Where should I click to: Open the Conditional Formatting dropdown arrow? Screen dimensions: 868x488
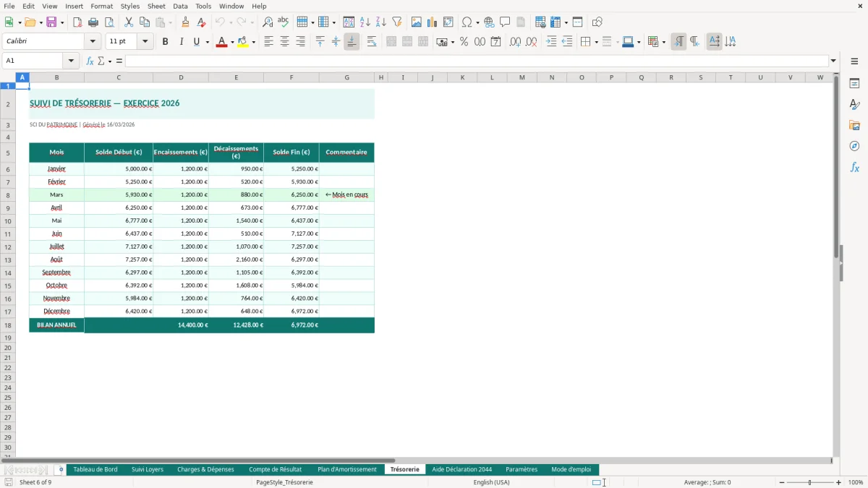pos(663,42)
